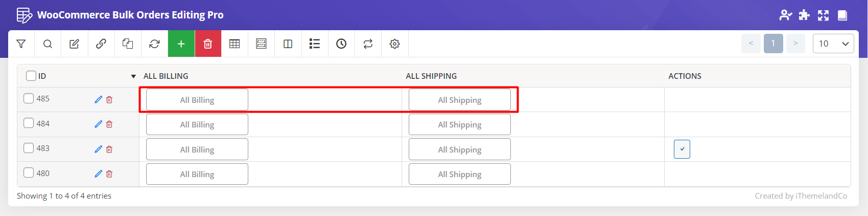Open All Billing for order 484
This screenshot has width=868, height=216.
coord(197,124)
